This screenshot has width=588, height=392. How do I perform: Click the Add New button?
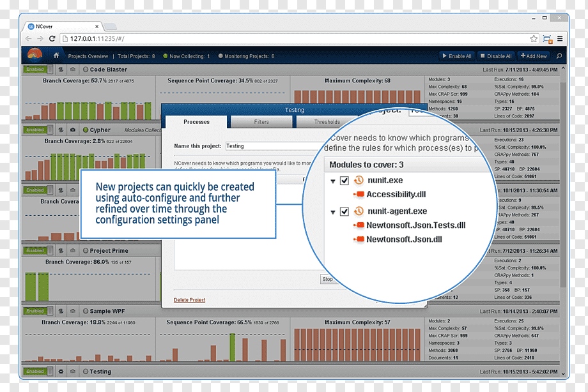pyautogui.click(x=534, y=56)
